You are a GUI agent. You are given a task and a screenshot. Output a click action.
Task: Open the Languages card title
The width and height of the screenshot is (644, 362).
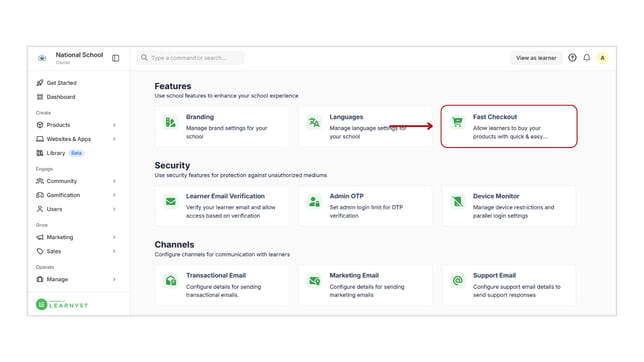point(346,117)
